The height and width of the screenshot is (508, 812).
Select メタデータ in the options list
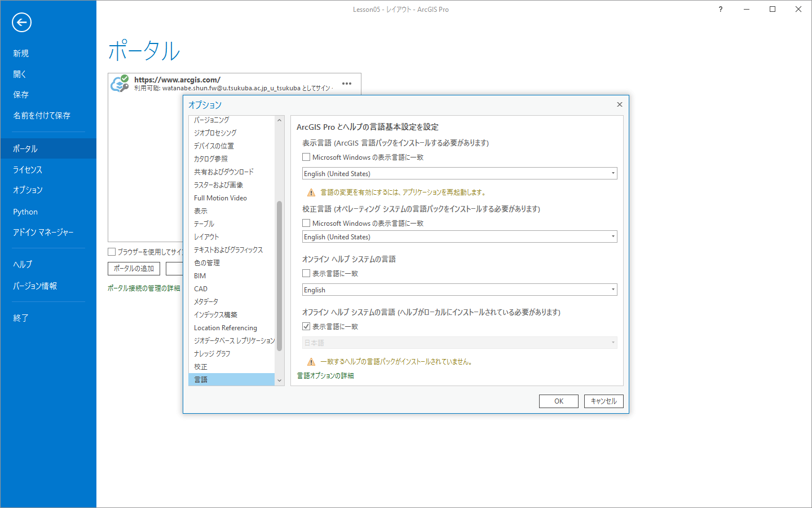tap(232, 301)
